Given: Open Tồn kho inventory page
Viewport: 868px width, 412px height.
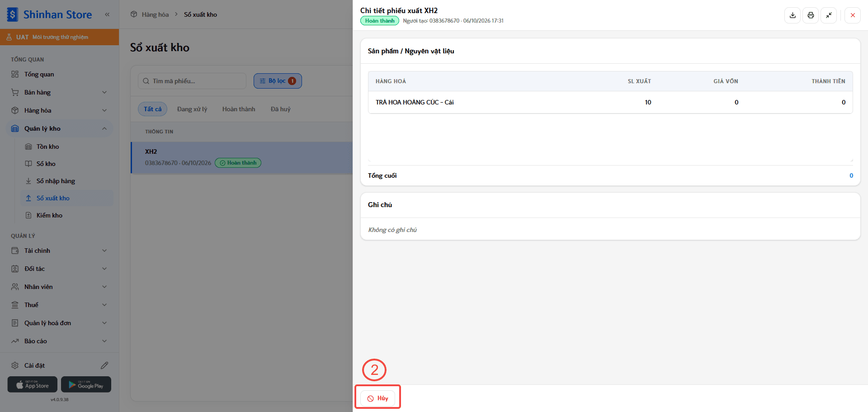Looking at the screenshot, I should [x=67, y=147].
